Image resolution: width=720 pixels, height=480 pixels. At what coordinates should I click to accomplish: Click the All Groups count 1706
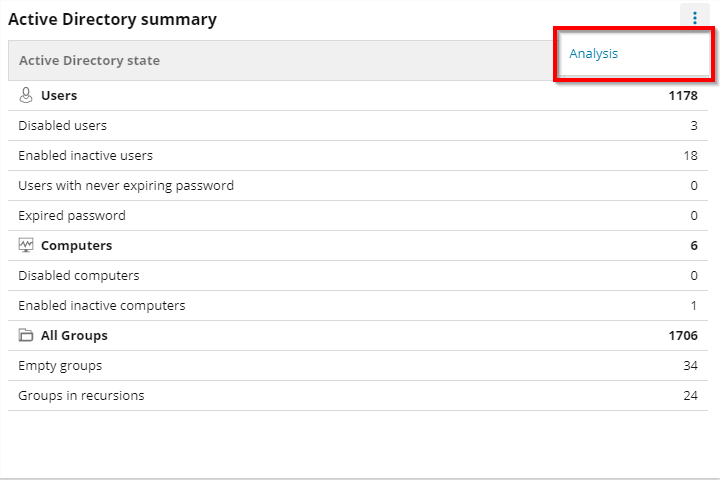click(683, 336)
